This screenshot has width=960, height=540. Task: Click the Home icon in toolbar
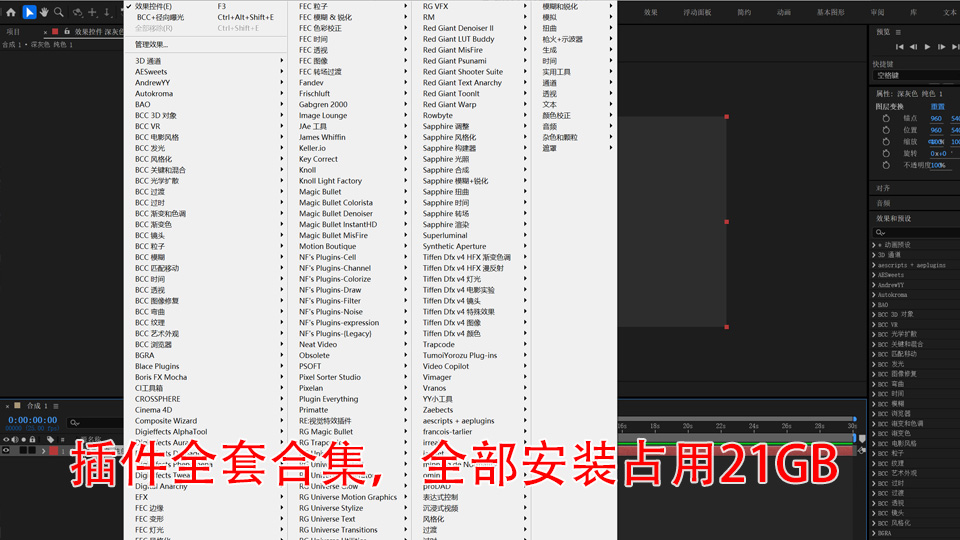[x=10, y=12]
